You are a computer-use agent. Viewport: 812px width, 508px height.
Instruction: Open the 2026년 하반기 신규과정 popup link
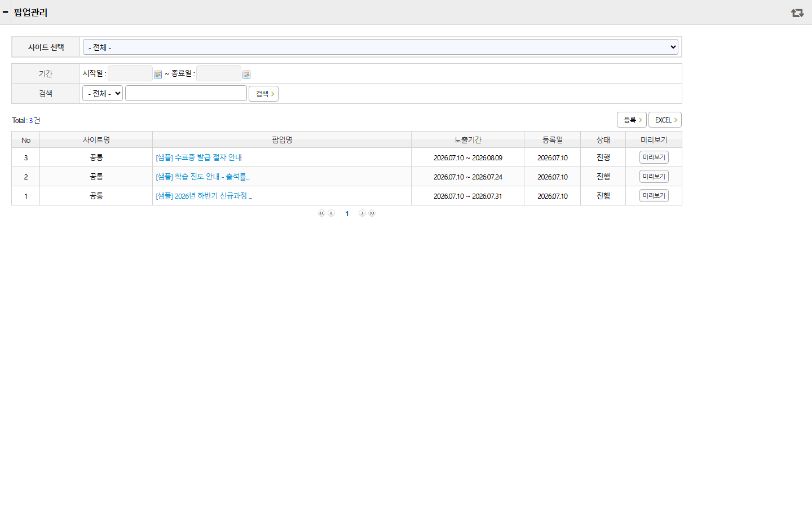tap(204, 196)
